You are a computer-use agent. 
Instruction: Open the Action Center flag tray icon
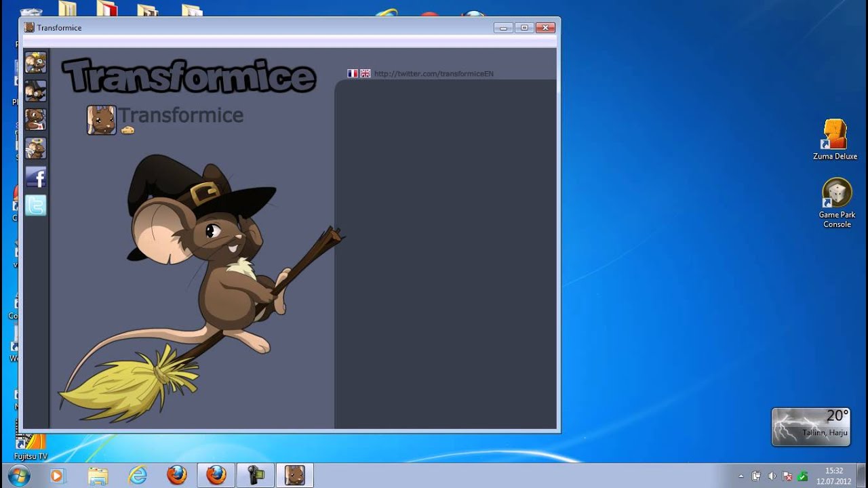point(787,476)
